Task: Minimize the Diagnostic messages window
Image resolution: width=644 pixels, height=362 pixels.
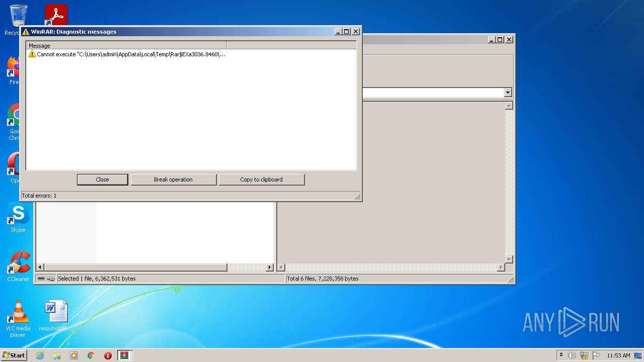Action: pos(339,31)
